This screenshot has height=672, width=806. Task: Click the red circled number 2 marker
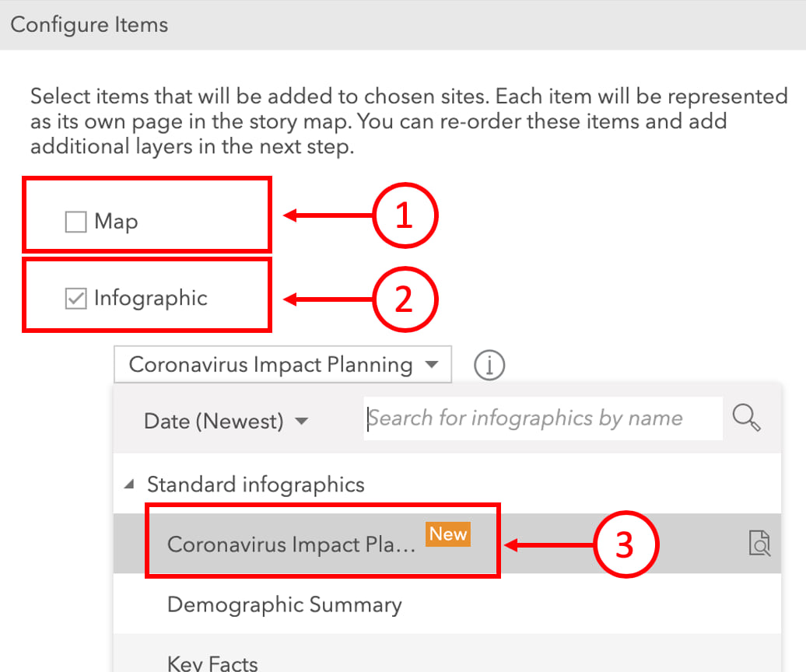pos(404,299)
